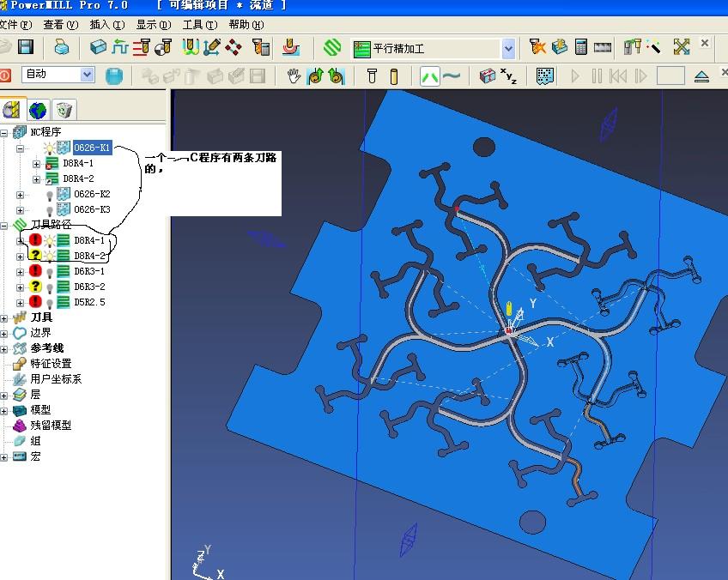Screen dimensions: 728x580
Task: Click the cyan cylinder stock icon
Action: tap(113, 76)
